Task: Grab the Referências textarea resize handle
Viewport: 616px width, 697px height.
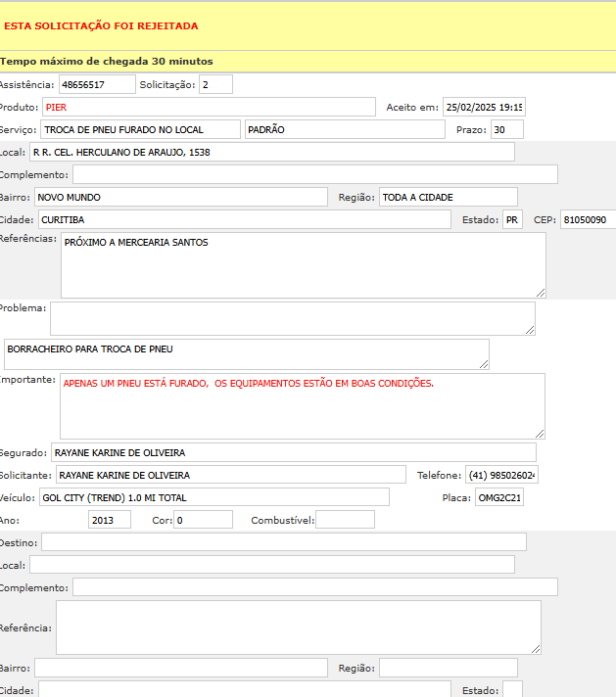Action: [541, 292]
